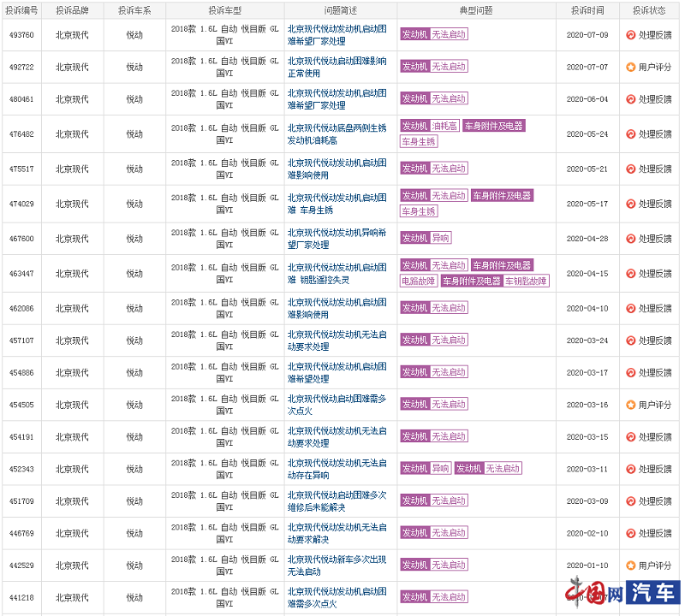
Task: Click the red 处理反馈 icon for complaint 493760
Action: (631, 35)
